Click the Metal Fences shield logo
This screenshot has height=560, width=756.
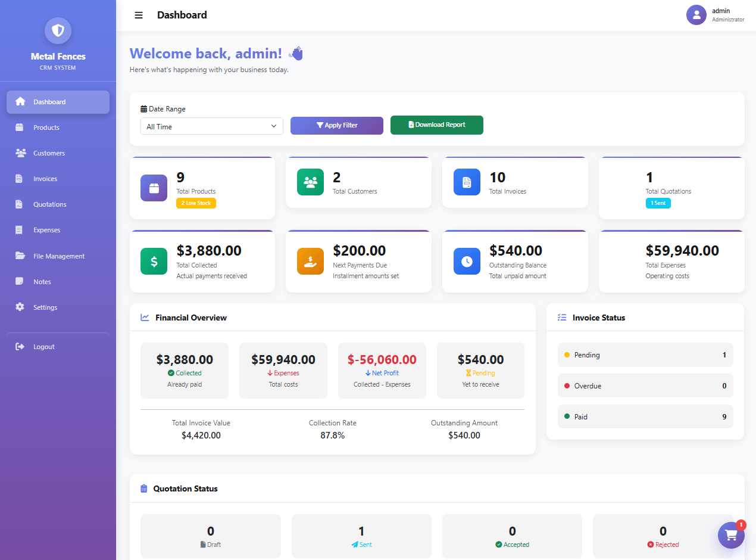[x=58, y=30]
